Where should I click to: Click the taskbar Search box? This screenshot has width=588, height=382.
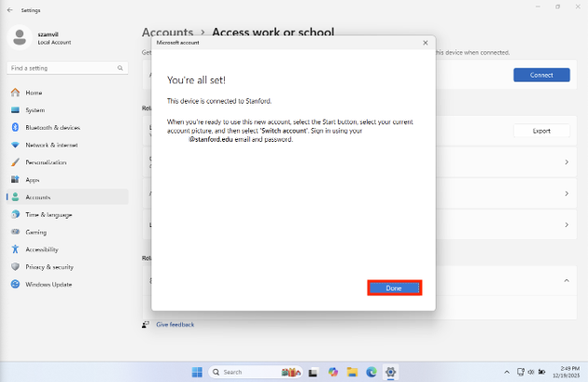(255, 372)
